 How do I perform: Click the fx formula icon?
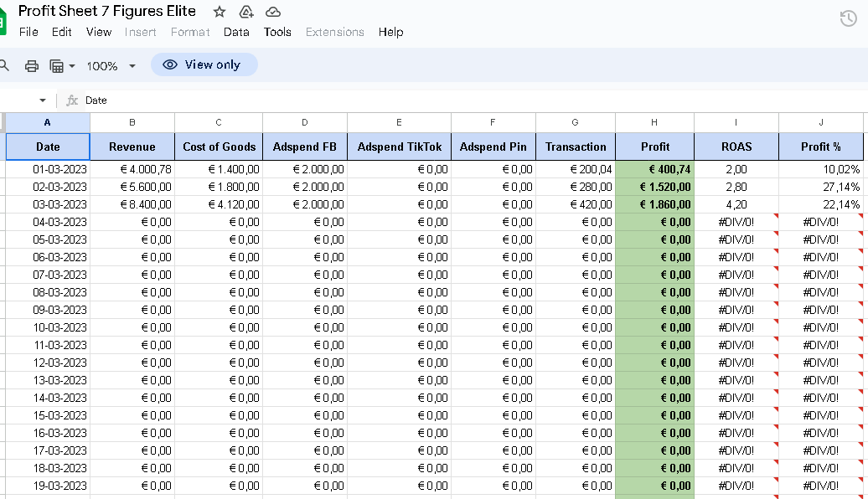[x=72, y=100]
